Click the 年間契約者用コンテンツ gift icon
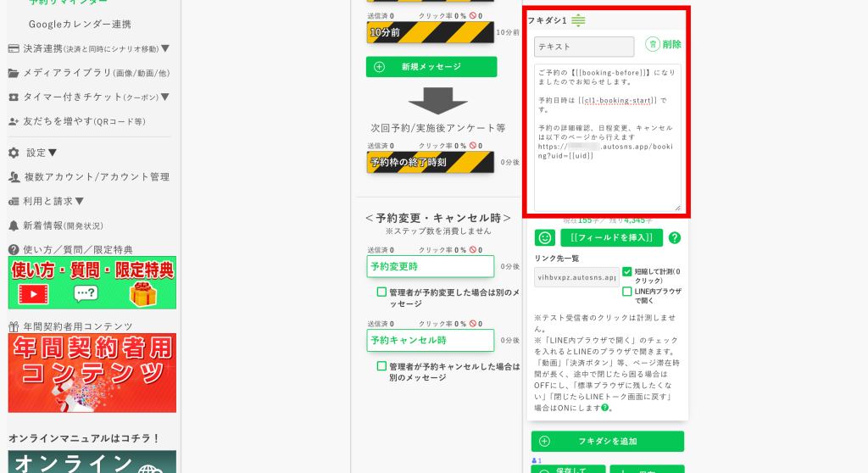The width and height of the screenshot is (868, 473). click(14, 326)
